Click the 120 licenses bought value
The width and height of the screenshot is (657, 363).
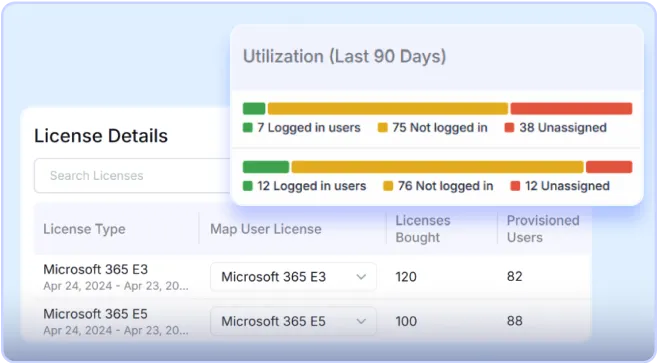(x=406, y=277)
